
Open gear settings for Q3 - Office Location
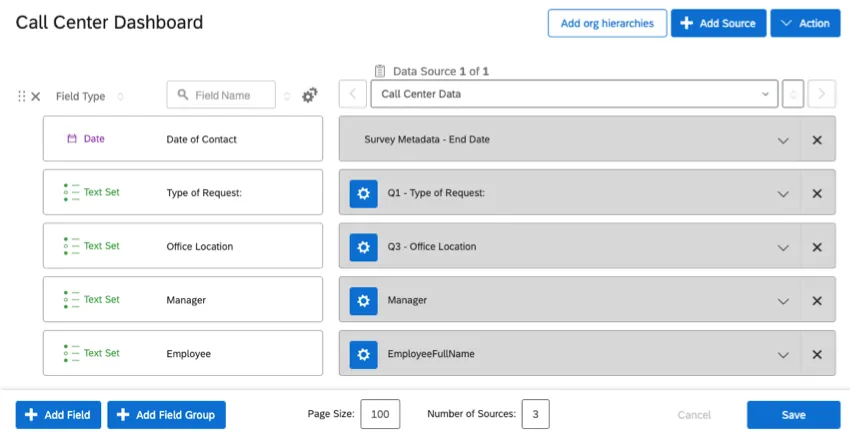[x=363, y=247]
